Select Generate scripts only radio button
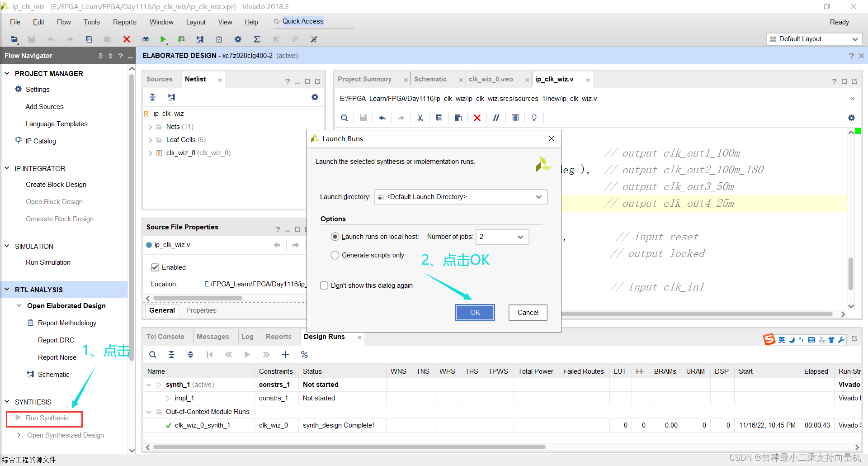Viewport: 868px width, 466px height. 335,255
